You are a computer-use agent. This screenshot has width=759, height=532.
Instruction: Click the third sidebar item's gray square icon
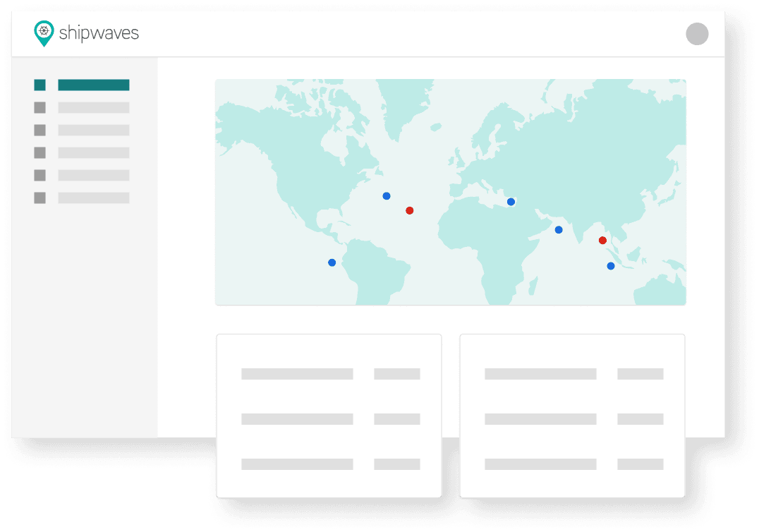tap(40, 131)
